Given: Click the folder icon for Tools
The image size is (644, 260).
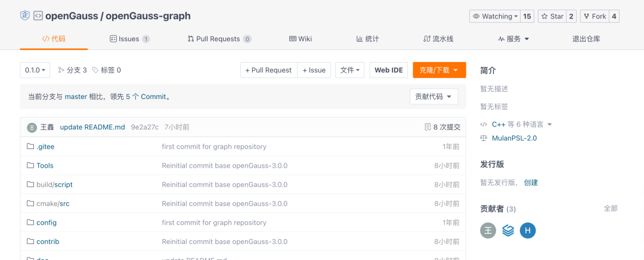Looking at the screenshot, I should (30, 166).
